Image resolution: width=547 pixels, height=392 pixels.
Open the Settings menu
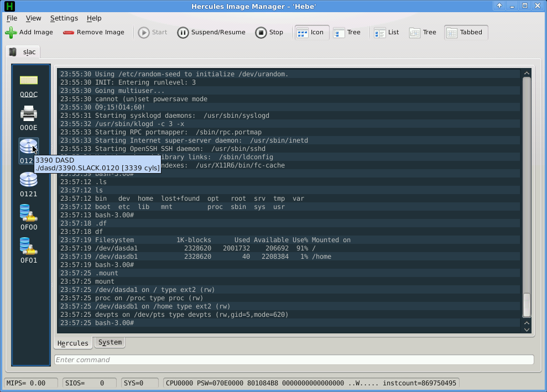[64, 18]
